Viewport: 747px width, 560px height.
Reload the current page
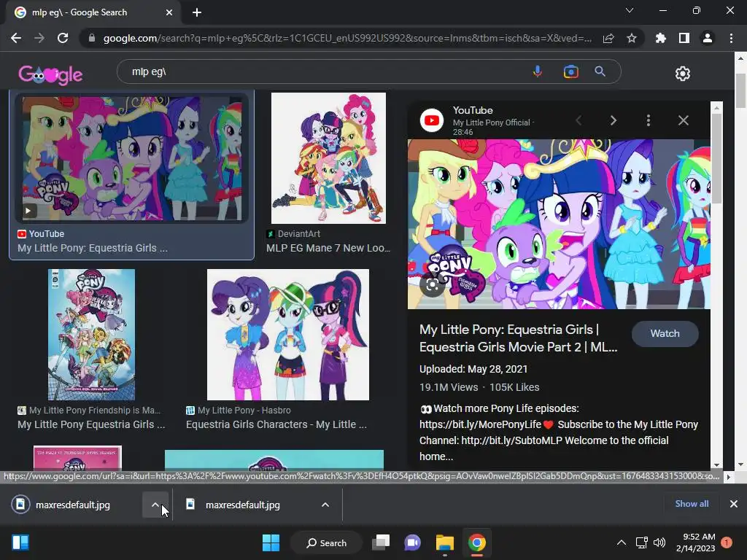pyautogui.click(x=63, y=38)
